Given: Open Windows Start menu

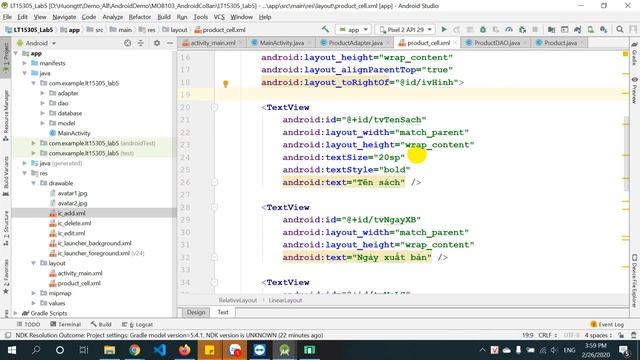Looking at the screenshot, I should point(11,350).
